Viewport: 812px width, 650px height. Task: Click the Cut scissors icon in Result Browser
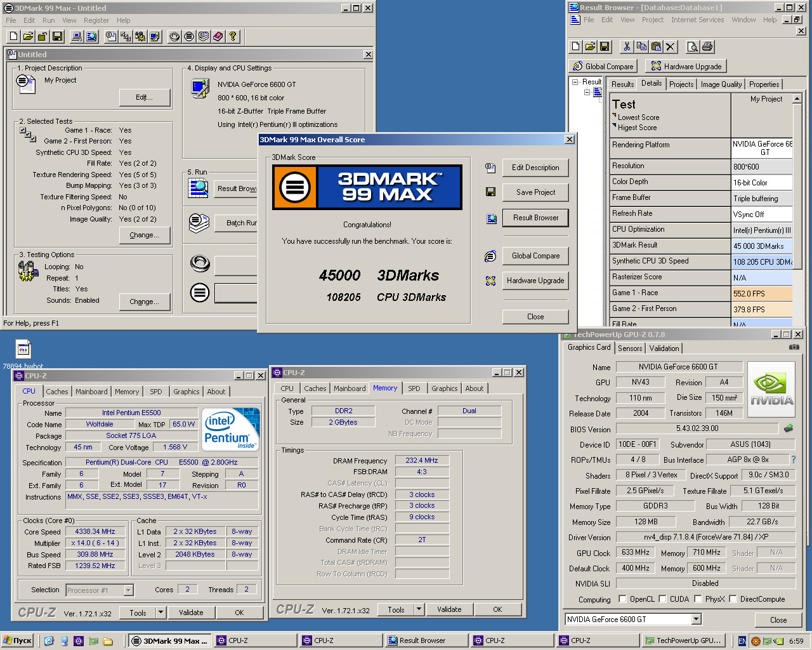(627, 46)
